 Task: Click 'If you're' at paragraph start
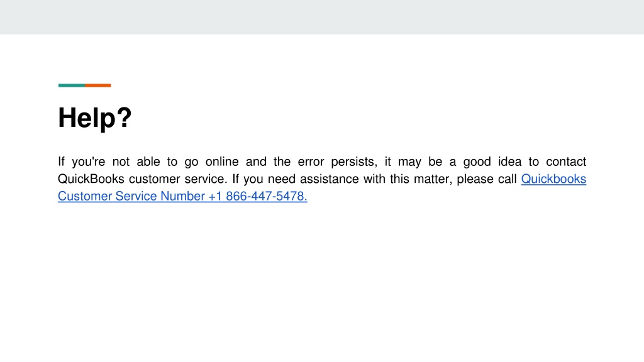click(x=81, y=162)
